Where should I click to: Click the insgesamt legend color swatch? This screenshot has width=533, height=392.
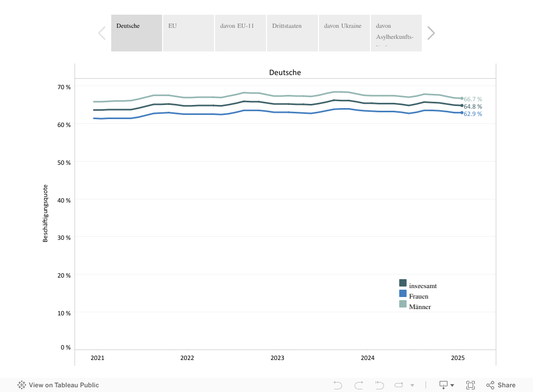[403, 283]
